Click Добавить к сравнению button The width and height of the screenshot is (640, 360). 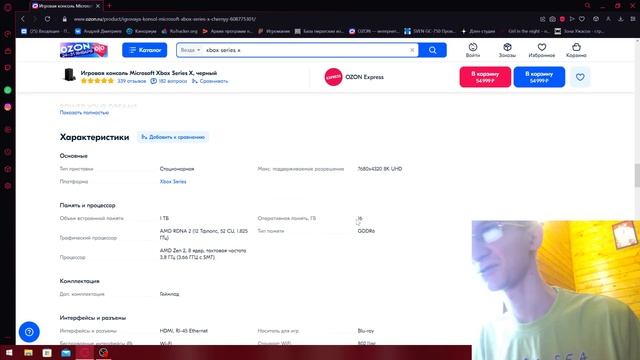[x=173, y=137]
